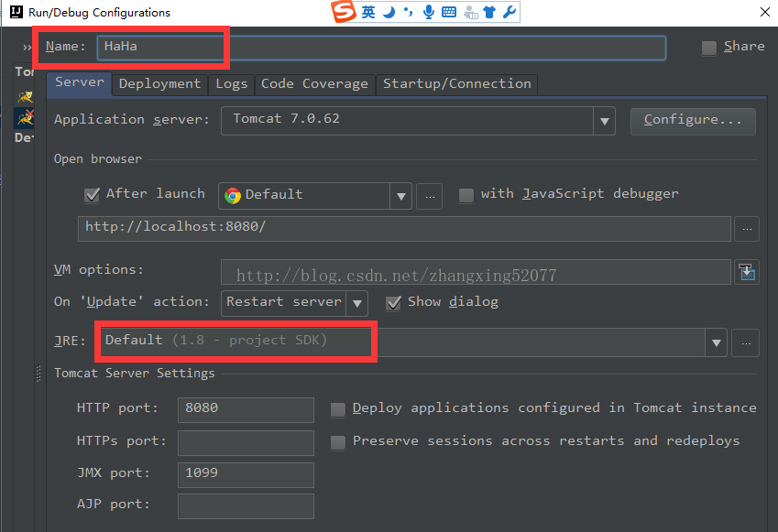Click the empty HTTPs port field
Viewport: 778px width, 532px height.
(246, 442)
